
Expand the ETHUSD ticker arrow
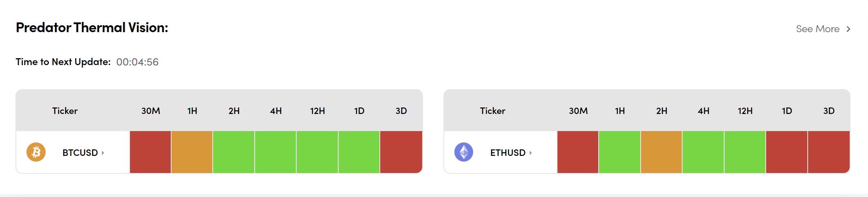click(531, 153)
